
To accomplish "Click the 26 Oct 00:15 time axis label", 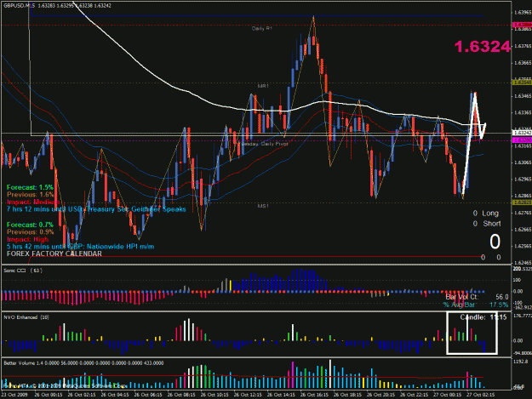I will (49, 395).
